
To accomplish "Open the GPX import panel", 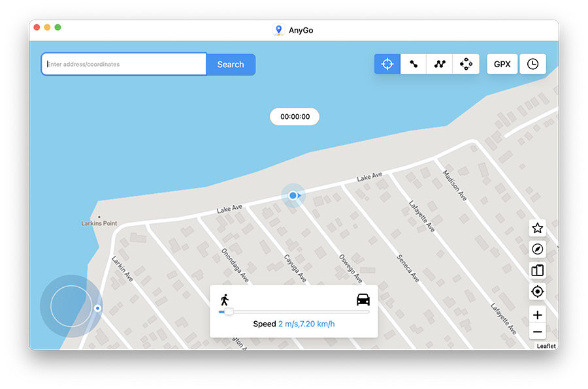I will point(502,63).
